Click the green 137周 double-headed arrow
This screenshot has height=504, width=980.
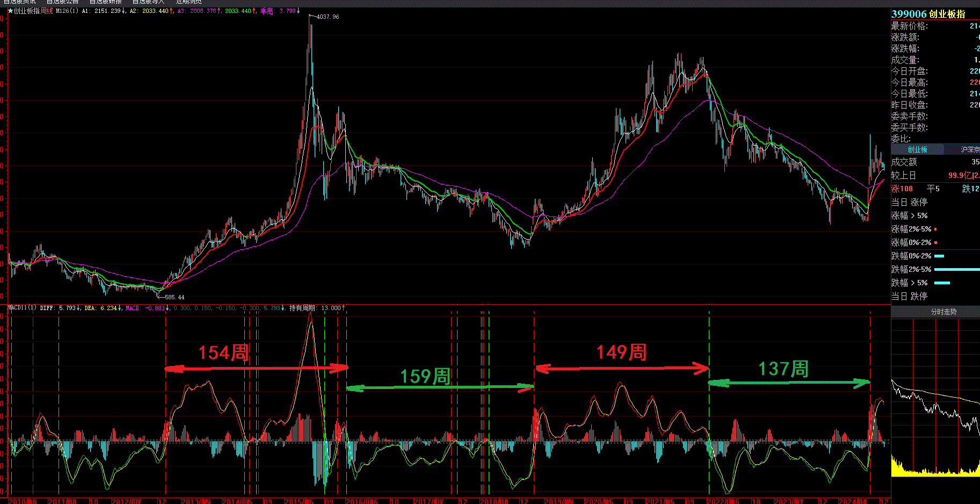[789, 383]
